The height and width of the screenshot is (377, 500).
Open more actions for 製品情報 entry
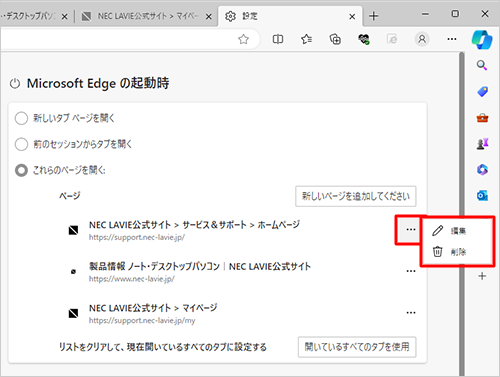[x=411, y=271]
